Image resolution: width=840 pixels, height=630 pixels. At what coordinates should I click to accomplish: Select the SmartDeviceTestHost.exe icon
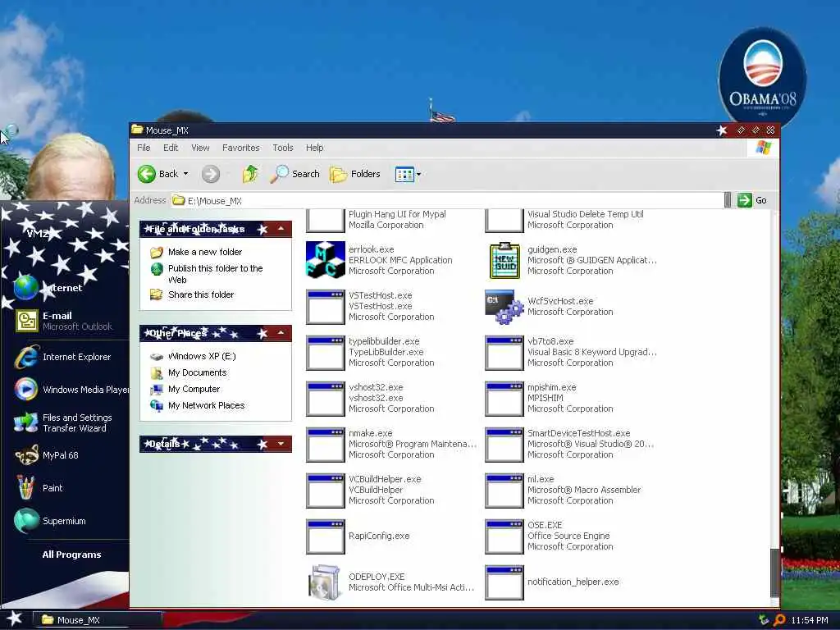pos(504,444)
